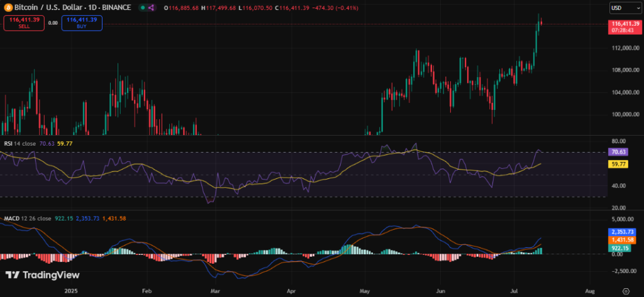644x297 pixels.
Task: Click the high value H117,499.68
Action: coord(219,8)
